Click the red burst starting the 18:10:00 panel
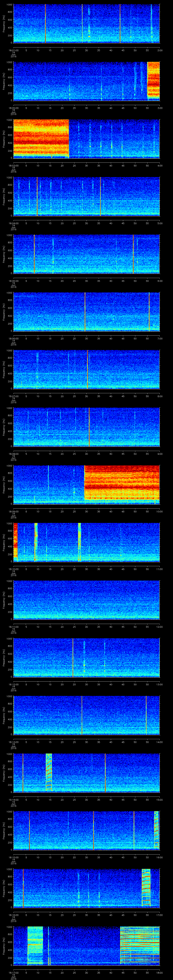Image resolution: width=173 pixels, height=980 pixels. [16, 540]
